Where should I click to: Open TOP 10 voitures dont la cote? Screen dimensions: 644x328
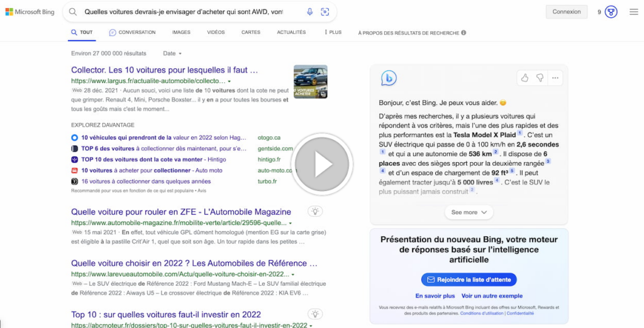(x=153, y=159)
